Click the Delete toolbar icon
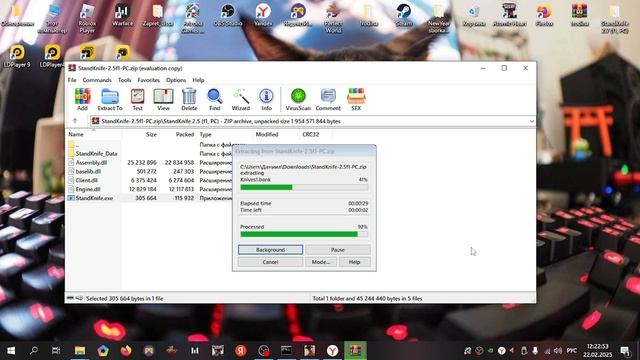Screen dimensions: 640x360 point(189,100)
